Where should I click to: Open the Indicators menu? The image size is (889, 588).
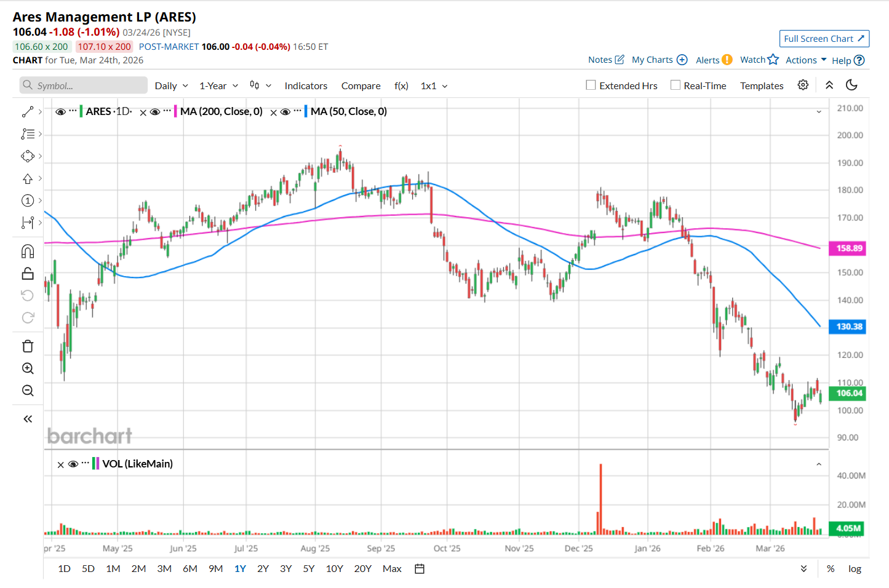coord(306,86)
